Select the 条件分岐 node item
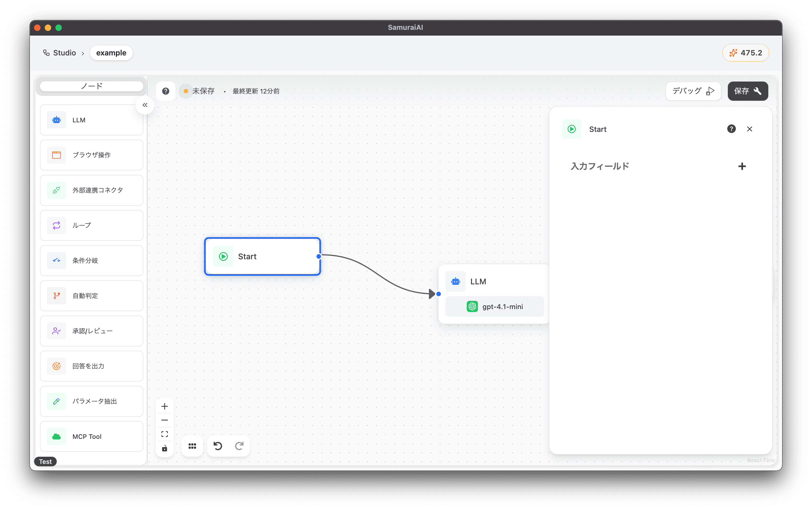812x510 pixels. [91, 260]
